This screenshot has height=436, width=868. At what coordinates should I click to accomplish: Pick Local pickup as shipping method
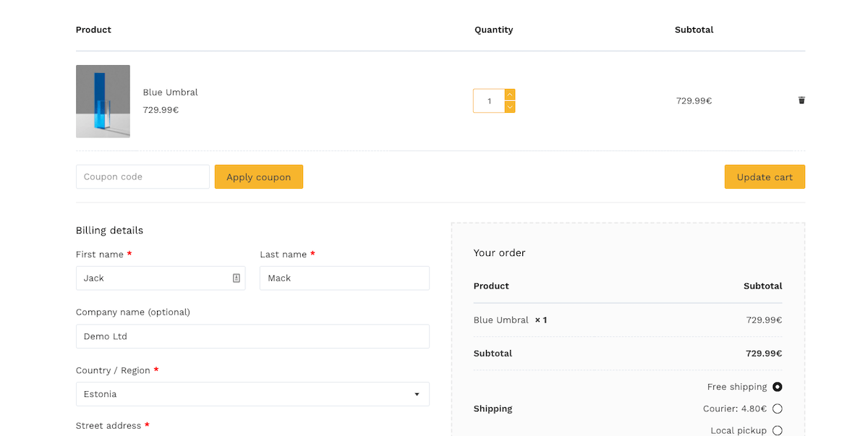(777, 430)
